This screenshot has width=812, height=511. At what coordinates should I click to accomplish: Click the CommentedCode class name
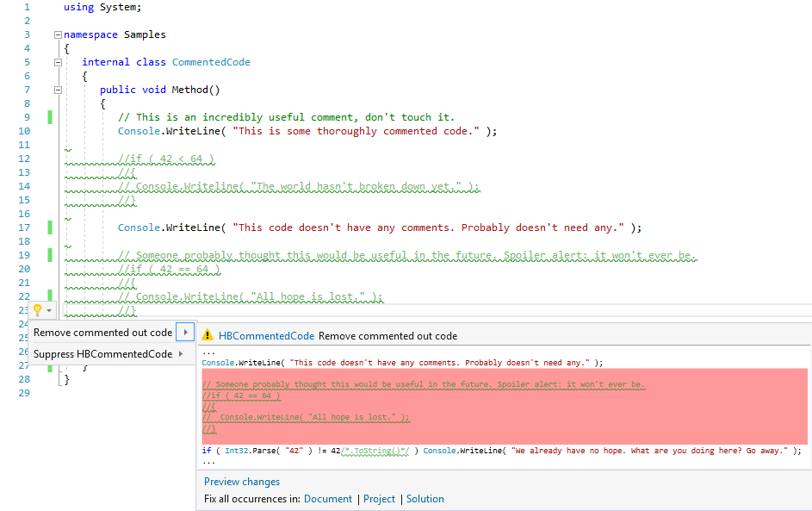211,62
